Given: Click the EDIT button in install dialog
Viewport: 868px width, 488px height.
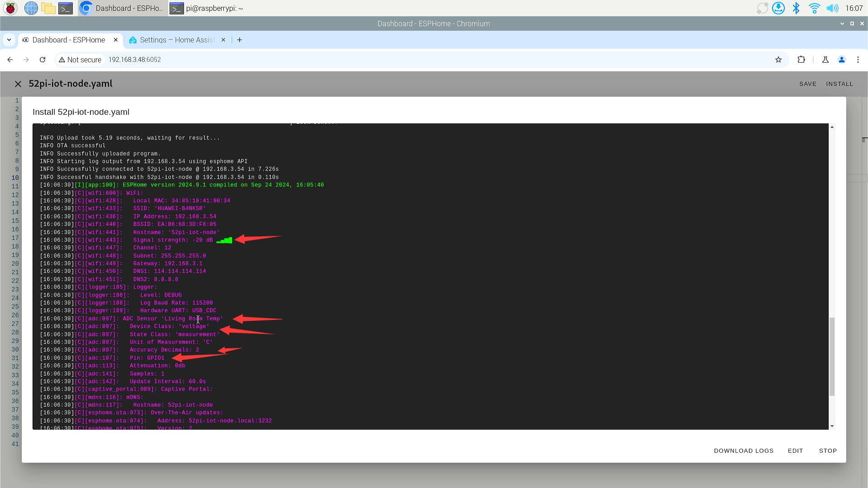Looking at the screenshot, I should pos(795,451).
